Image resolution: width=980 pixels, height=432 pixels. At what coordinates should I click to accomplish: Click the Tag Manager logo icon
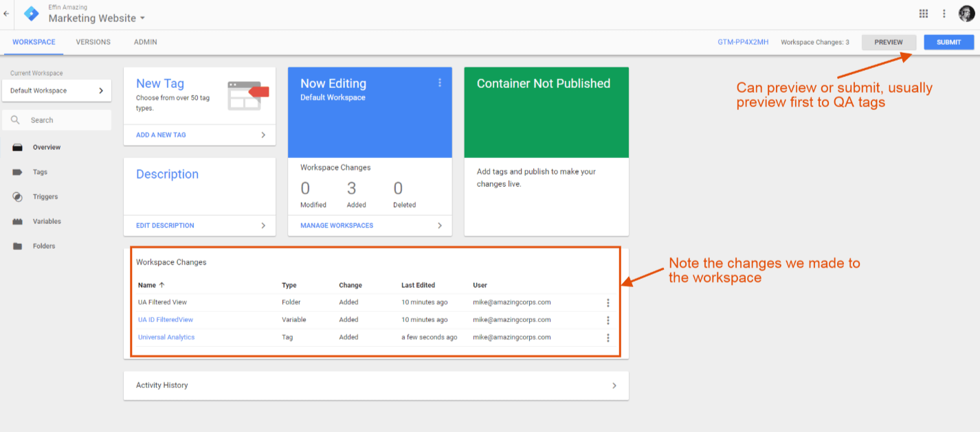(31, 13)
